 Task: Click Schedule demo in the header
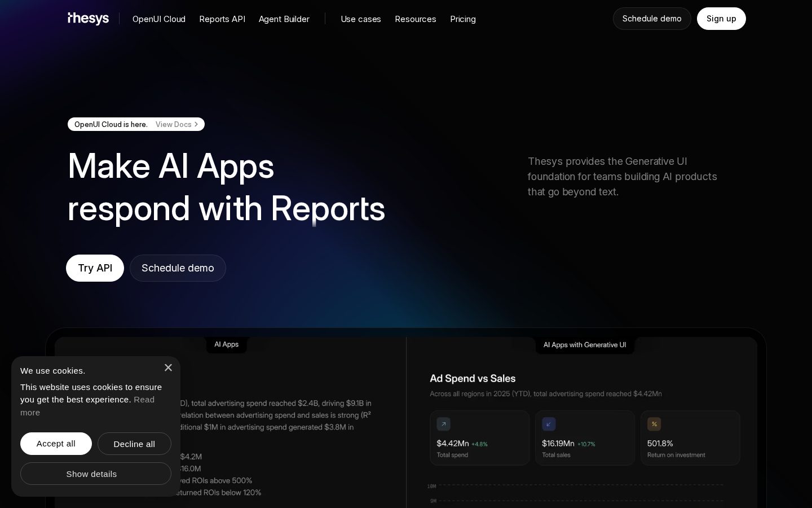(x=652, y=19)
